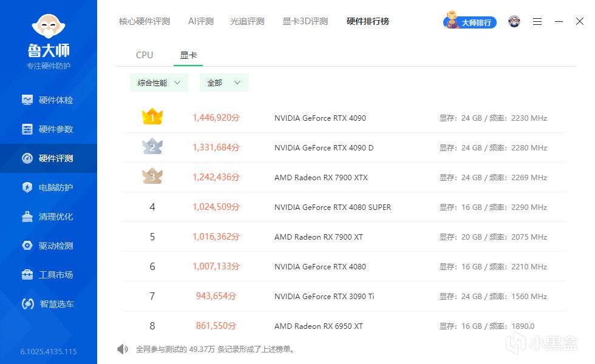Screen dimensions: 595x364
Task: Click score 943,654分
Action: point(216,296)
